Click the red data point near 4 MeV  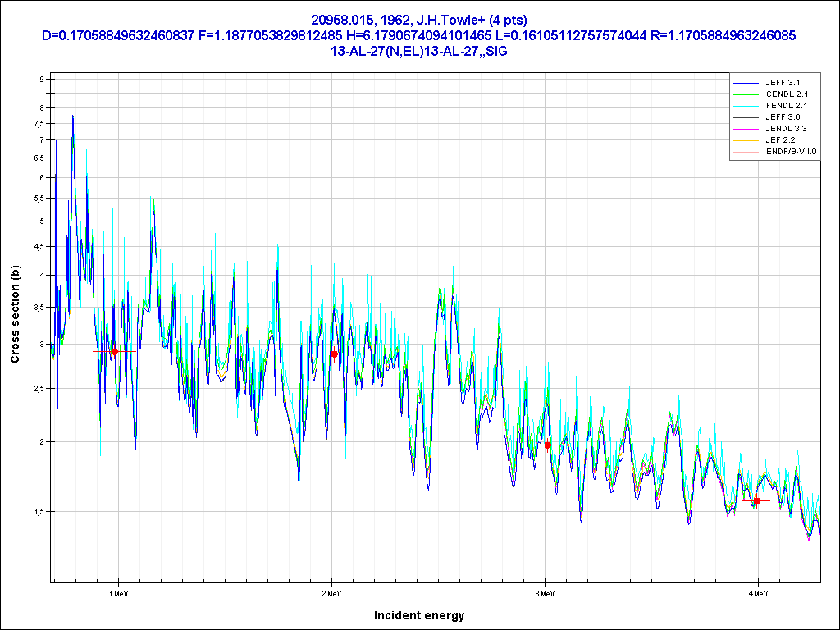pyautogui.click(x=756, y=500)
